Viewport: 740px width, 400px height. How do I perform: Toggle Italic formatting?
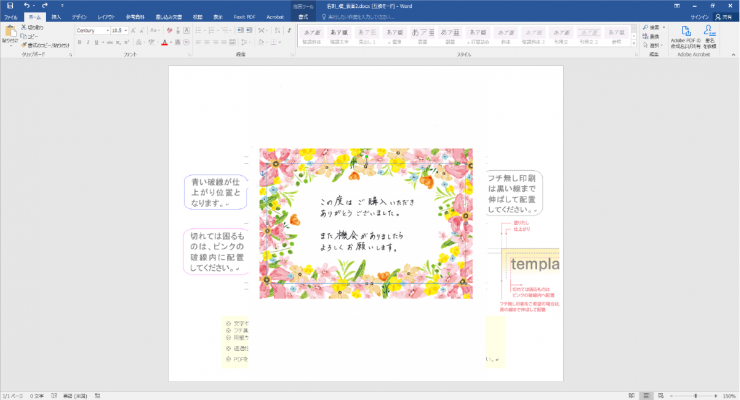[87, 44]
